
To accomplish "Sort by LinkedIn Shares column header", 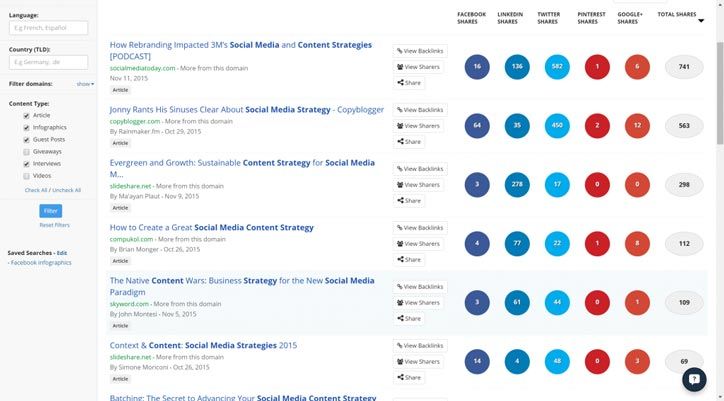I will (510, 18).
